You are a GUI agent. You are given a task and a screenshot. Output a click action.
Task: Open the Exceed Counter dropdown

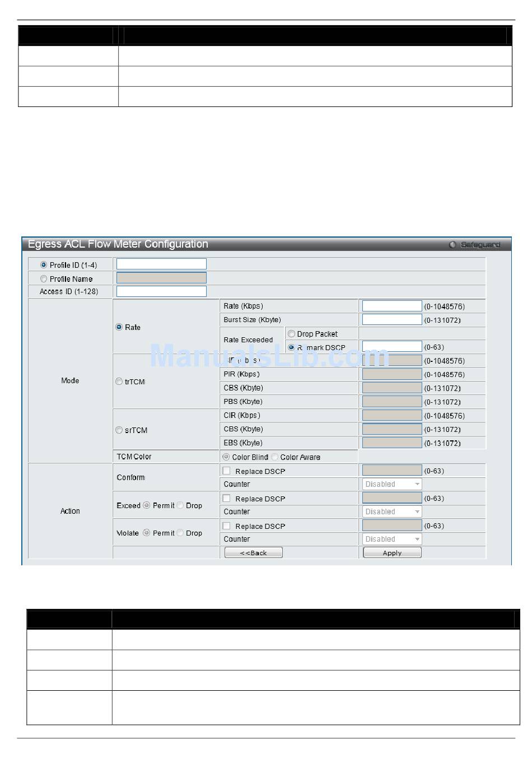[392, 511]
